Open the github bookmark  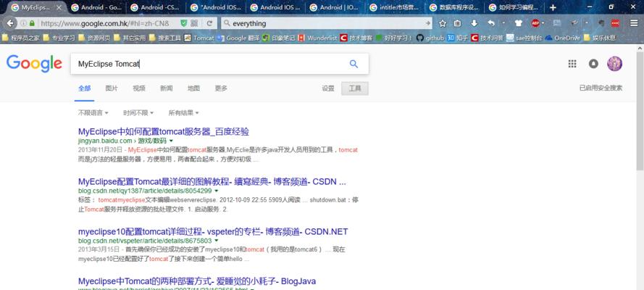point(430,38)
